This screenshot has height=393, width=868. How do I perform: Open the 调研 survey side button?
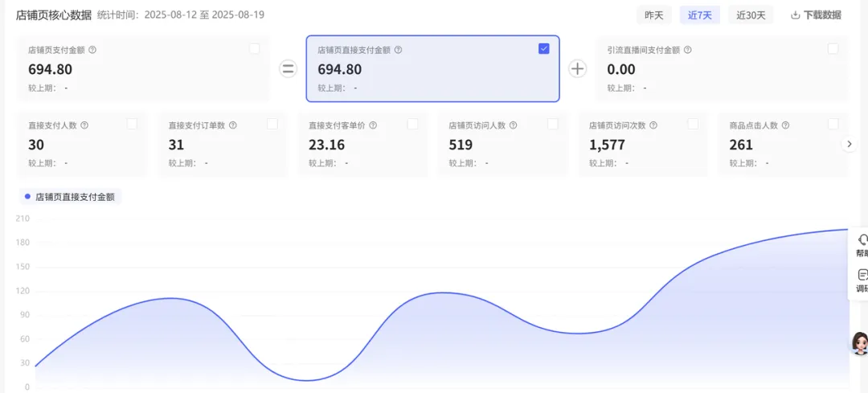click(x=862, y=280)
